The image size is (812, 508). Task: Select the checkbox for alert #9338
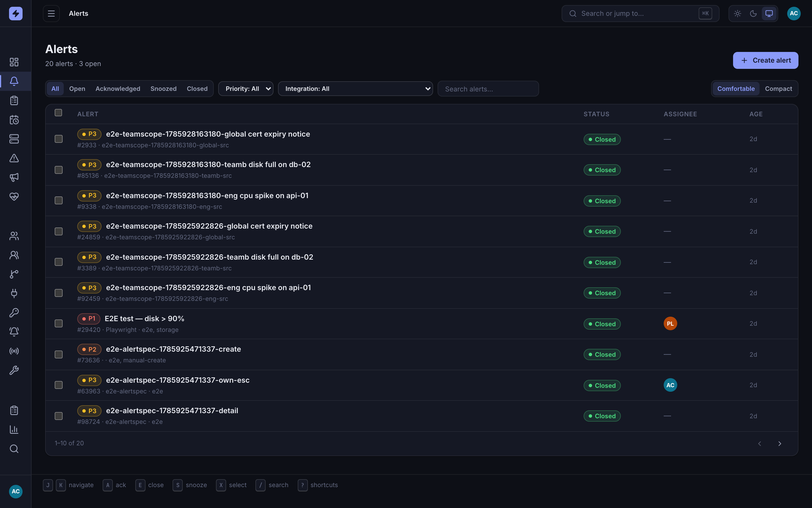point(59,200)
